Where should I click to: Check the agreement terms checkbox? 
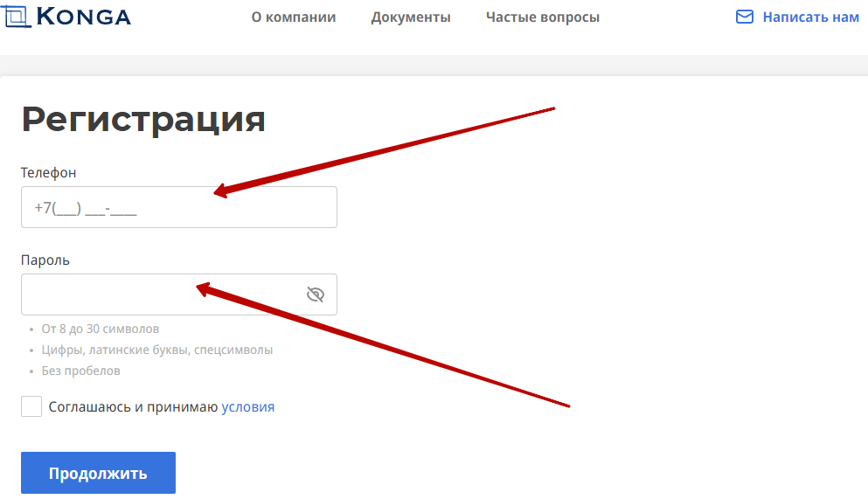coord(31,406)
